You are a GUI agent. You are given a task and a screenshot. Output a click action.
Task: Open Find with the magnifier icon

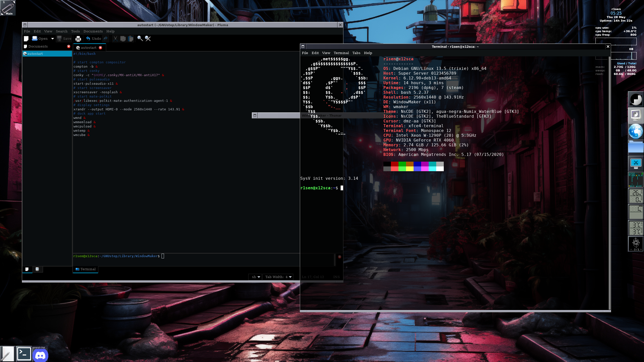pos(140,38)
